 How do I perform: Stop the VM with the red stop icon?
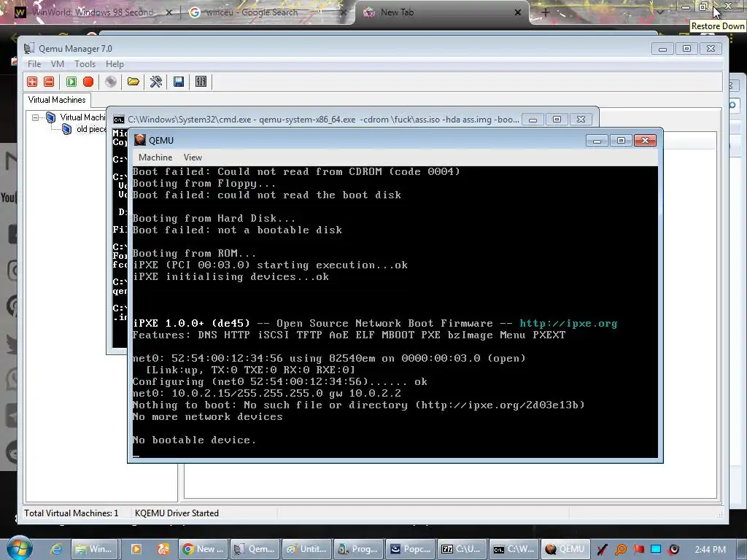[88, 82]
